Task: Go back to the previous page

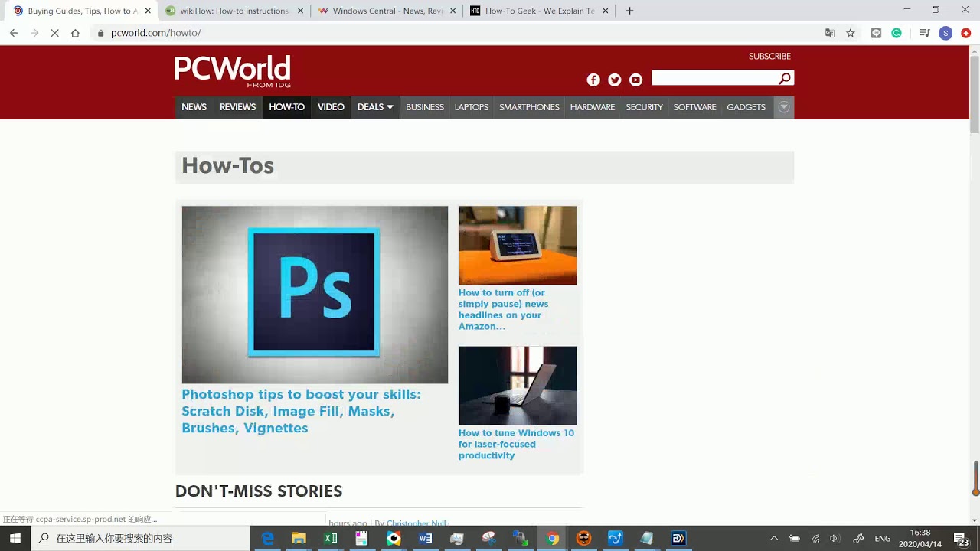Action: 14,33
